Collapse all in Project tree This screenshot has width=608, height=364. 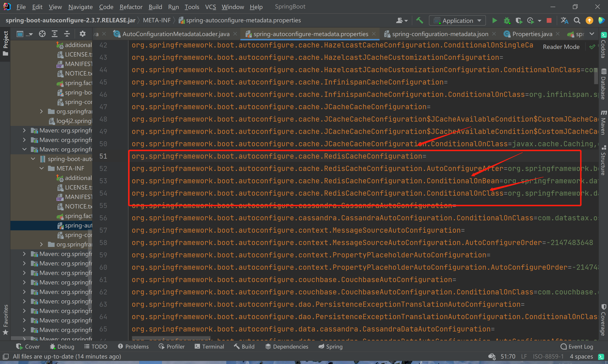(x=67, y=34)
